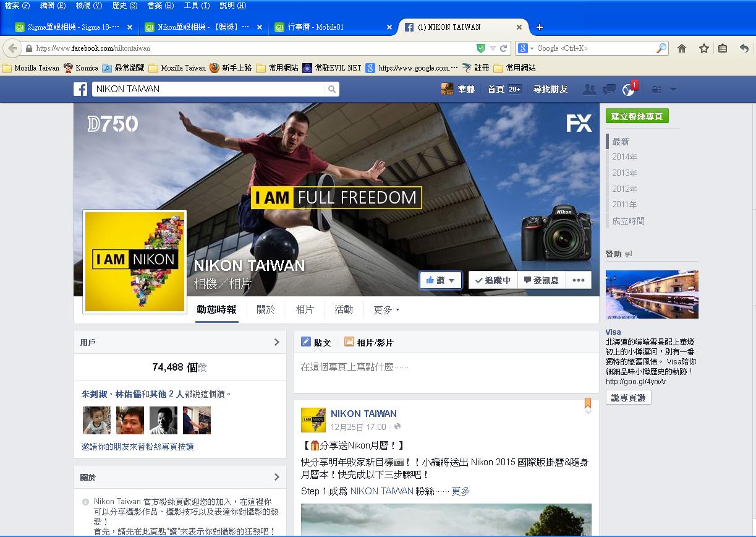Click the Facebook logo icon
The width and height of the screenshot is (756, 537).
(x=80, y=89)
